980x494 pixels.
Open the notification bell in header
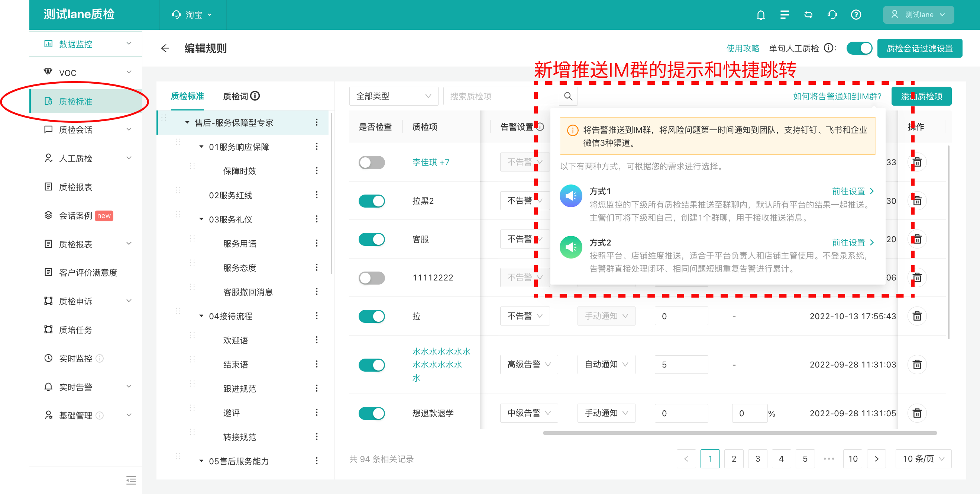tap(760, 15)
